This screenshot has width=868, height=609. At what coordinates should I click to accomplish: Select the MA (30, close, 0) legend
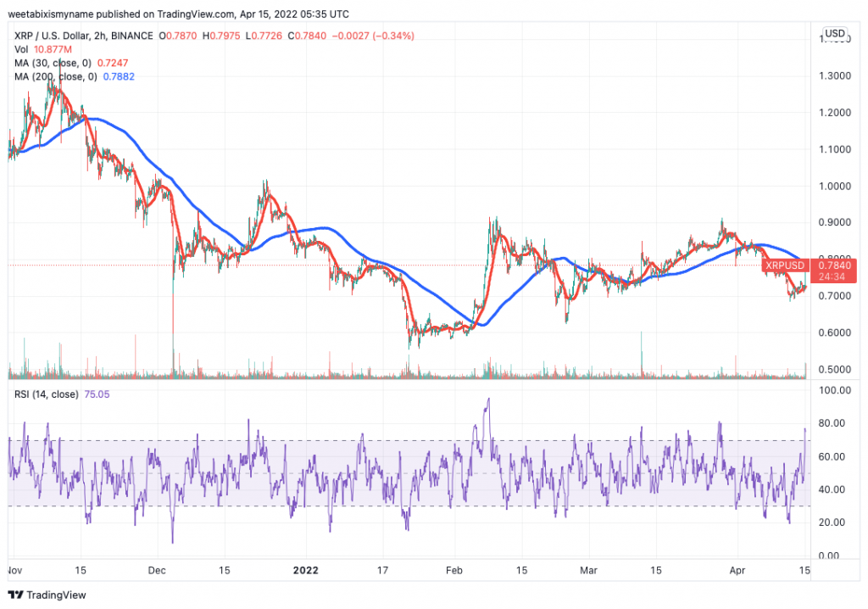point(53,63)
